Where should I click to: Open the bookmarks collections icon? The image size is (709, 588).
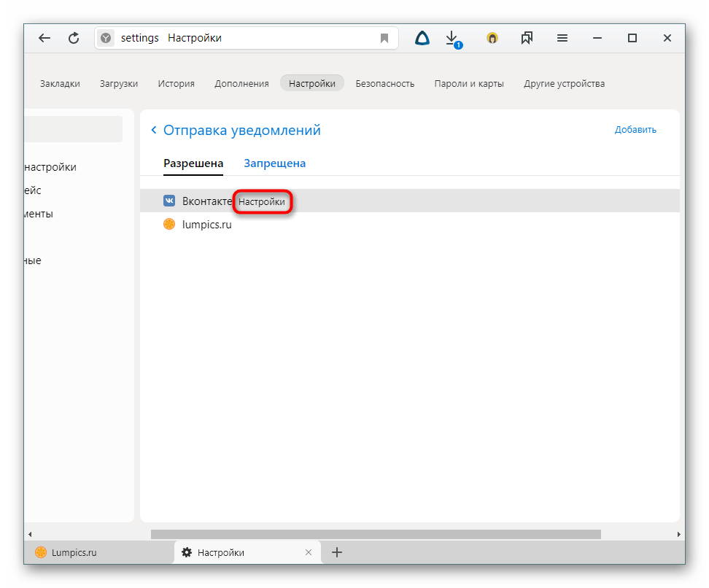coord(527,39)
